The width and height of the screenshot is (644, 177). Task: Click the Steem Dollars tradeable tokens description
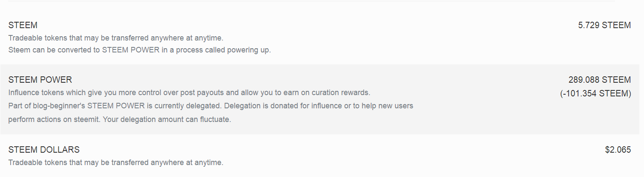point(115,162)
